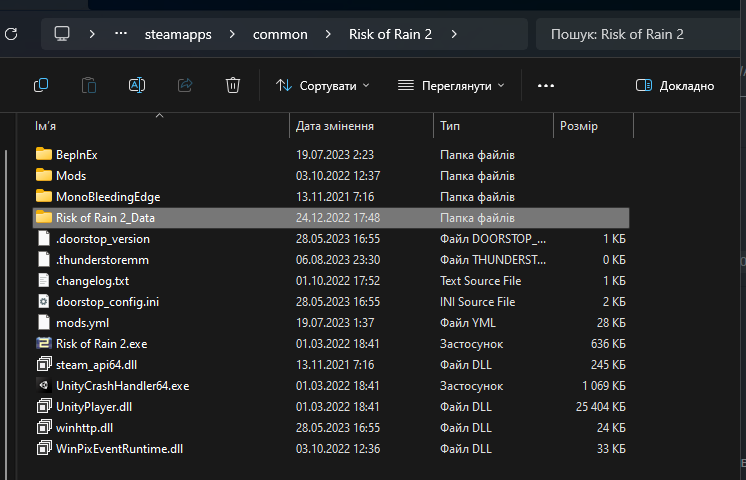The image size is (746, 480).
Task: Select the .doorstop_version file icon
Action: (x=44, y=238)
